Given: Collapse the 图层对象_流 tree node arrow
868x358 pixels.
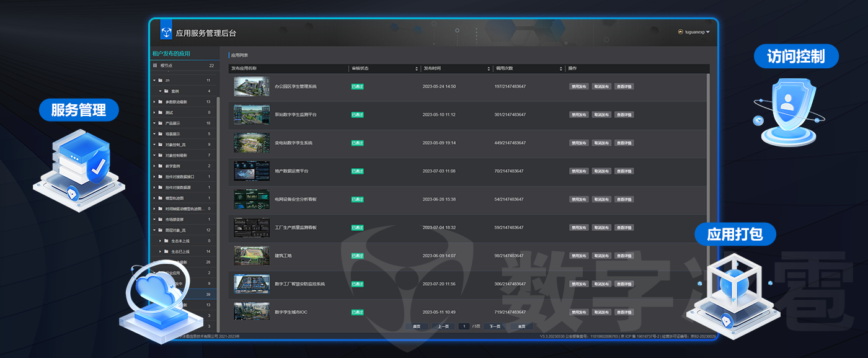Looking at the screenshot, I should pos(154,230).
